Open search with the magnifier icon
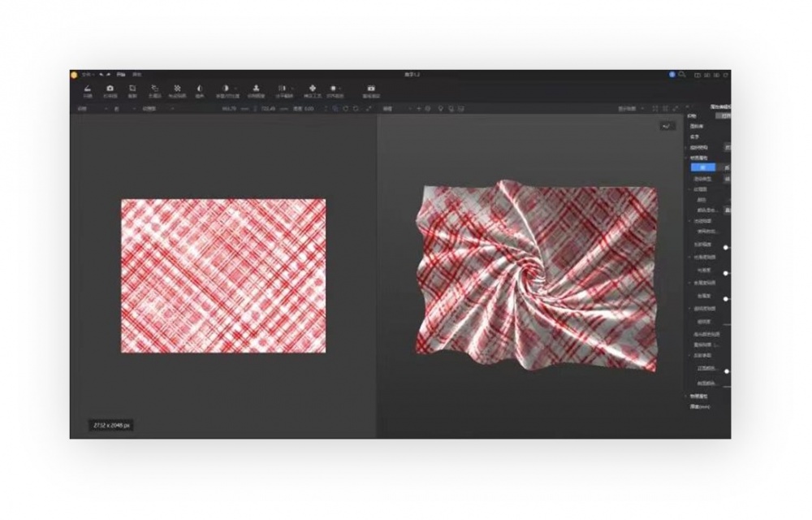812x520 pixels. pyautogui.click(x=683, y=74)
